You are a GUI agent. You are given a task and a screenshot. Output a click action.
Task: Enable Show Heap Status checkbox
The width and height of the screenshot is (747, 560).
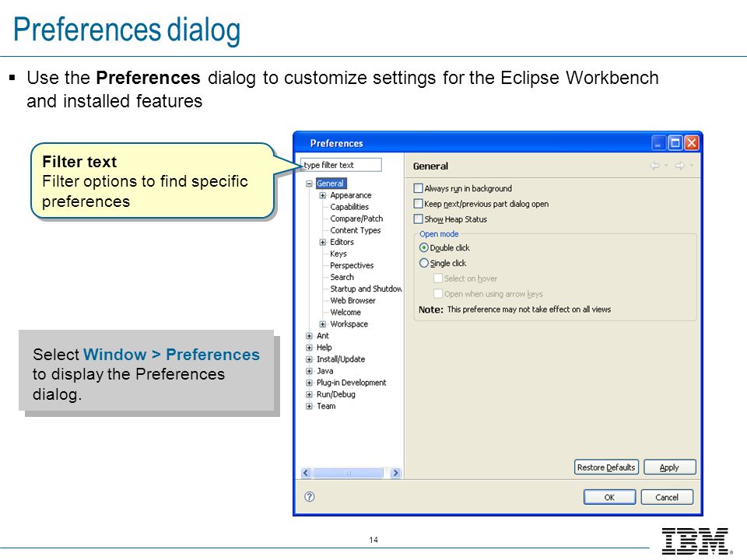(x=419, y=219)
